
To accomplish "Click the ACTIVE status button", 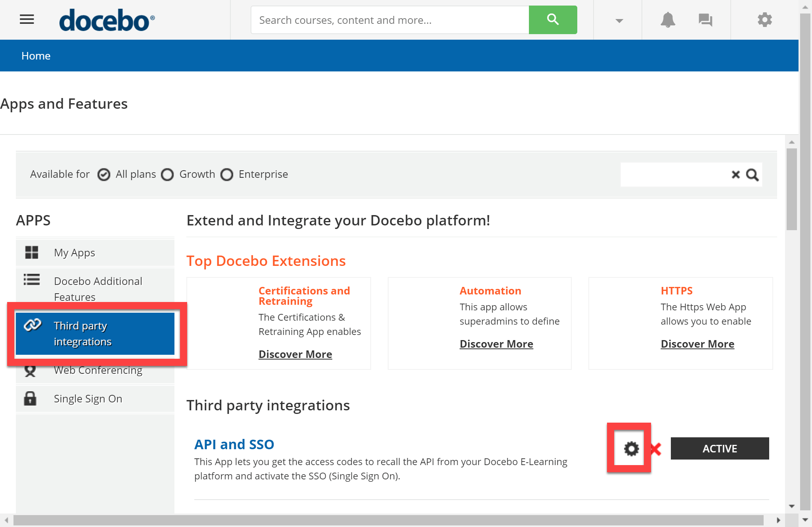I will click(720, 448).
